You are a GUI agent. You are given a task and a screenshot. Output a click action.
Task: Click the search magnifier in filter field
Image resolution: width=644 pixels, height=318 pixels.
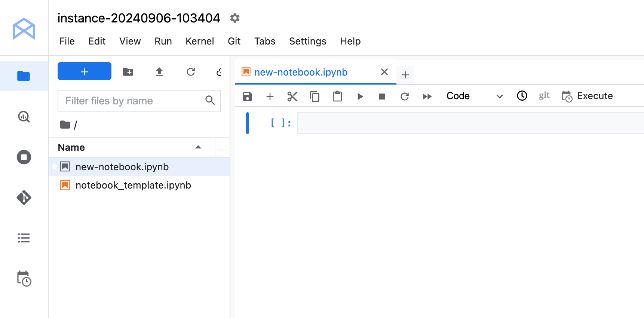[x=210, y=100]
